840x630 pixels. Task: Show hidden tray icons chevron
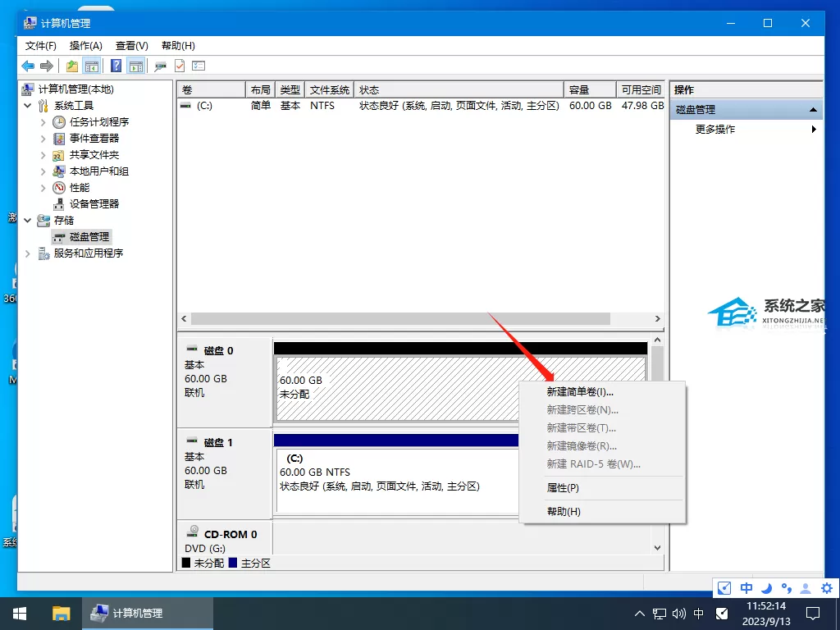point(640,614)
